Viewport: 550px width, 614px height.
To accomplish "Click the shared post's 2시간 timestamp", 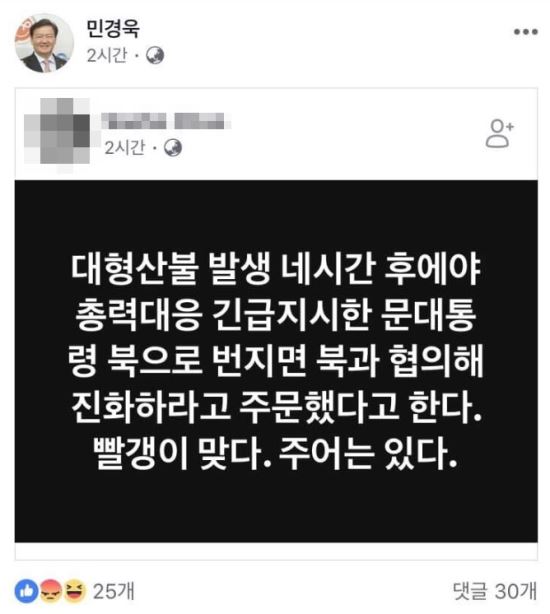I will [124, 148].
